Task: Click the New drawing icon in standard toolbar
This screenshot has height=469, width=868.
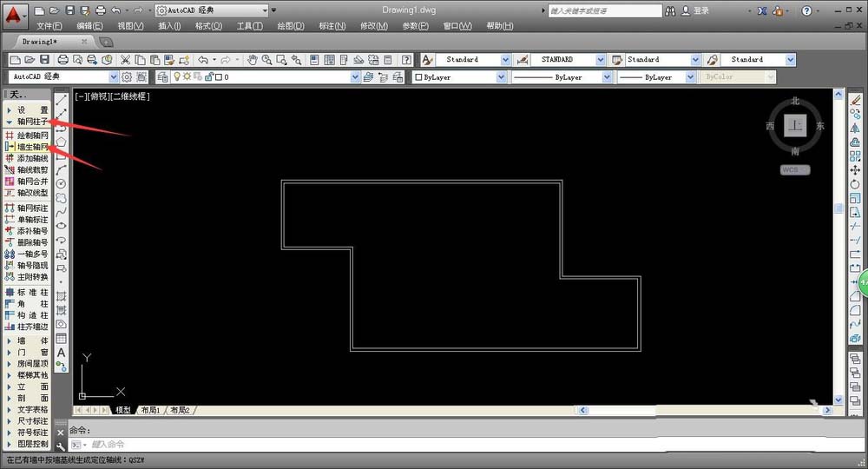Action: (16, 60)
